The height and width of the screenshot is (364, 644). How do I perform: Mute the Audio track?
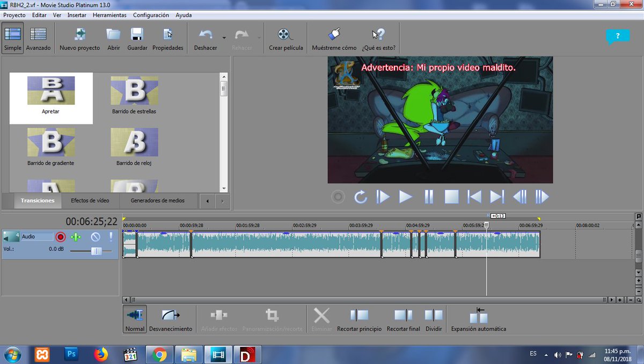[x=96, y=237]
